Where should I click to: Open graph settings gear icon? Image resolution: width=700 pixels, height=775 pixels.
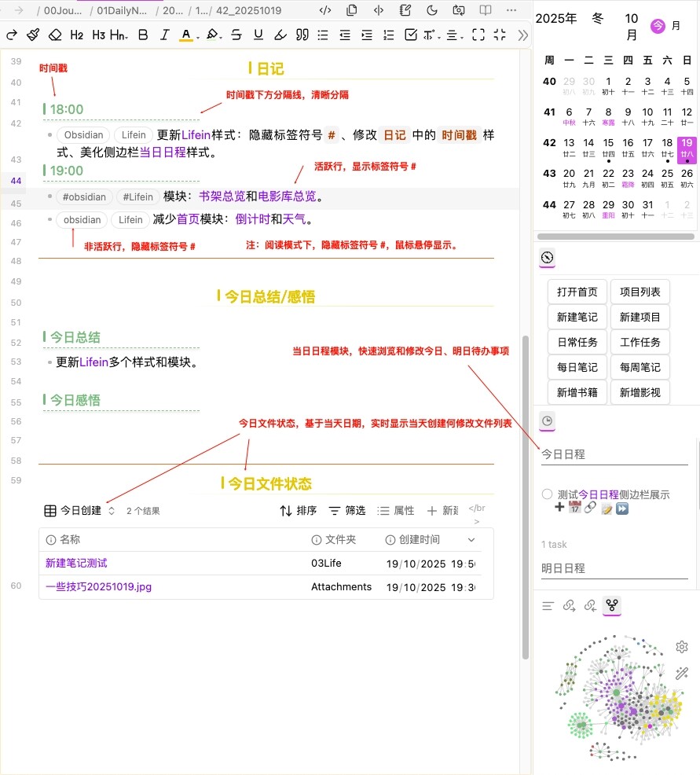tap(681, 647)
